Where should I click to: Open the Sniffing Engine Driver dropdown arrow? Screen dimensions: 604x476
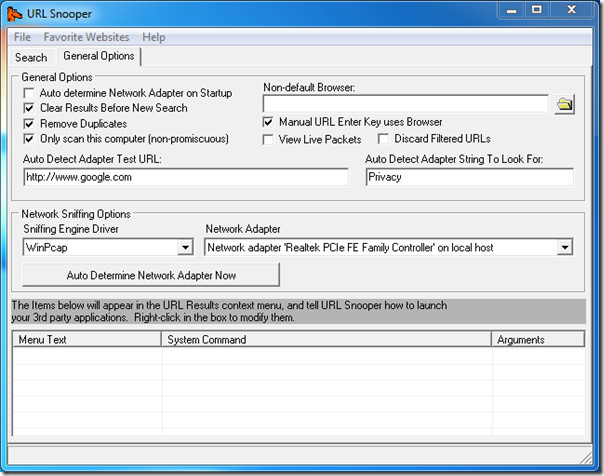click(185, 247)
